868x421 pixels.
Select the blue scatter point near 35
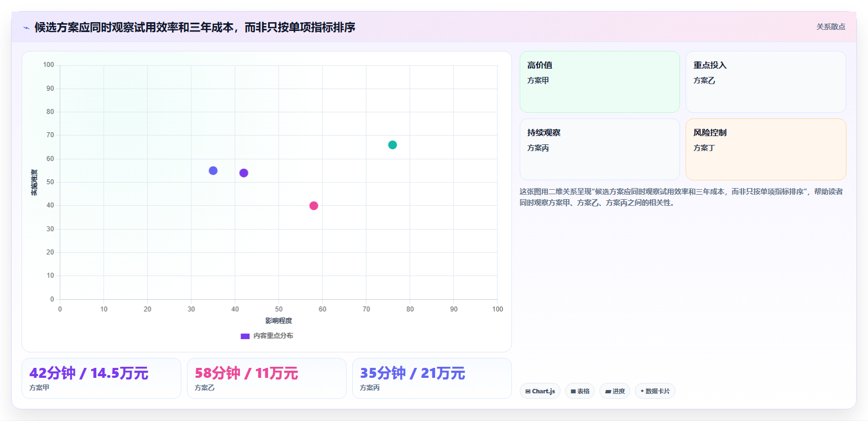[213, 171]
